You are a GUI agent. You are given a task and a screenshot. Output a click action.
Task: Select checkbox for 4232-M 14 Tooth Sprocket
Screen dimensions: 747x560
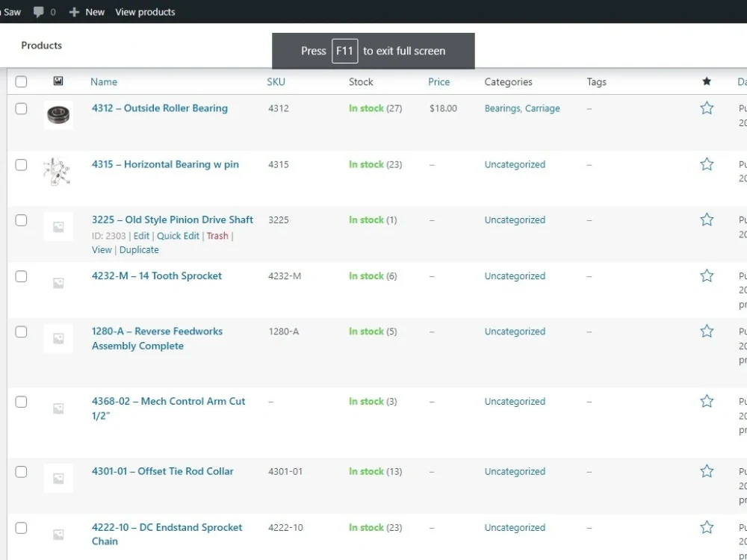[21, 276]
